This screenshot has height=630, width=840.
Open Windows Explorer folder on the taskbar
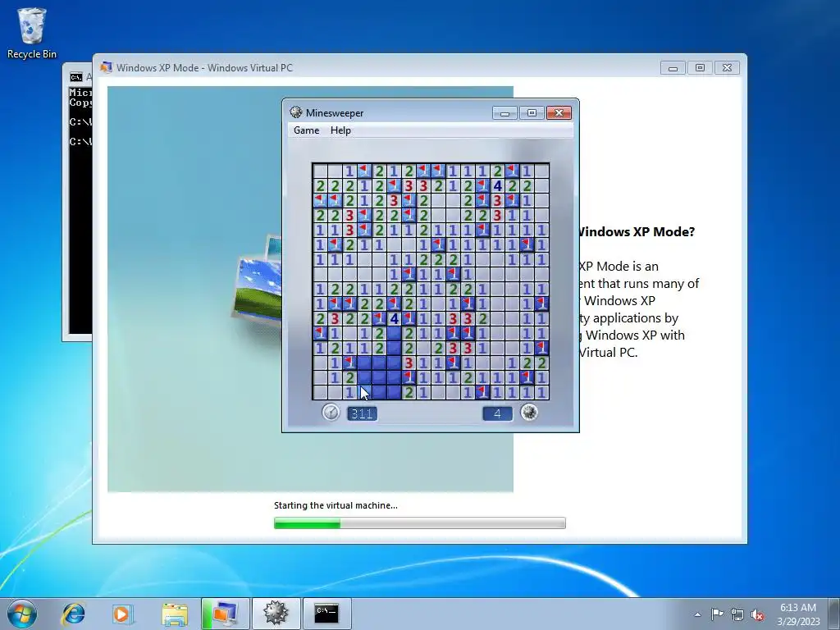[x=175, y=614]
